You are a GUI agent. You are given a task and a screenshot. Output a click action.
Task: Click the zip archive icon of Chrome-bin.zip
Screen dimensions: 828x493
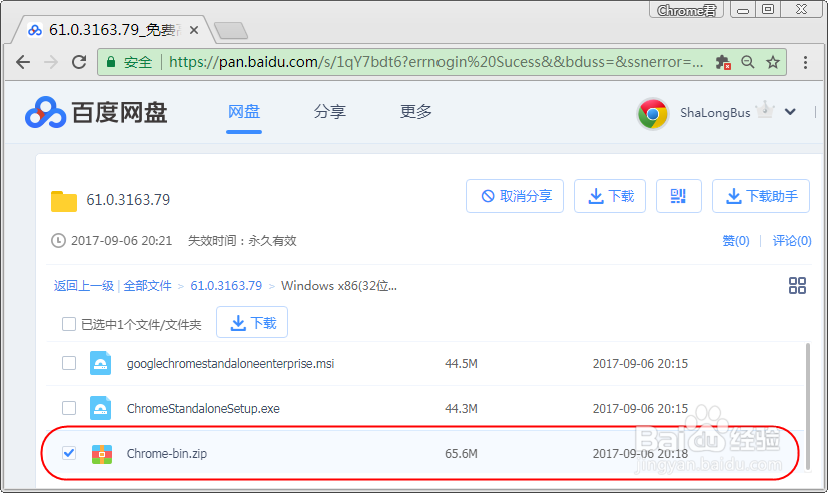(x=102, y=454)
